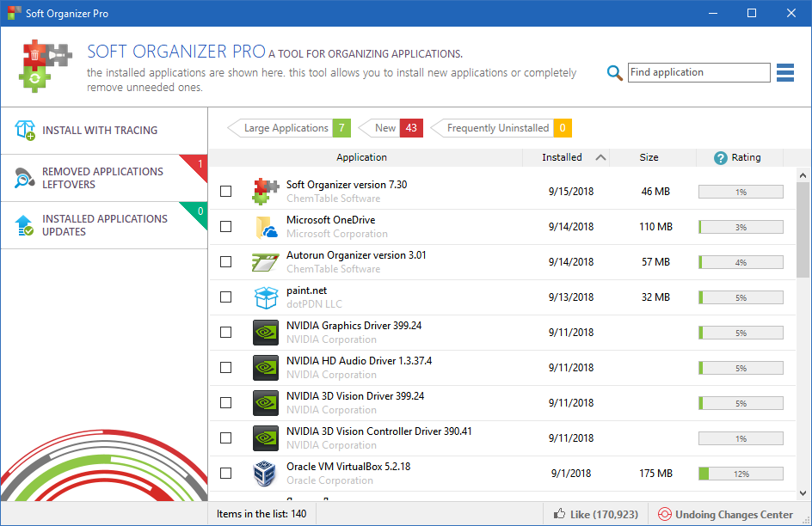Click the Soft Organizer version 7.30 icon
Viewport: 812px width, 526px height.
[x=266, y=192]
